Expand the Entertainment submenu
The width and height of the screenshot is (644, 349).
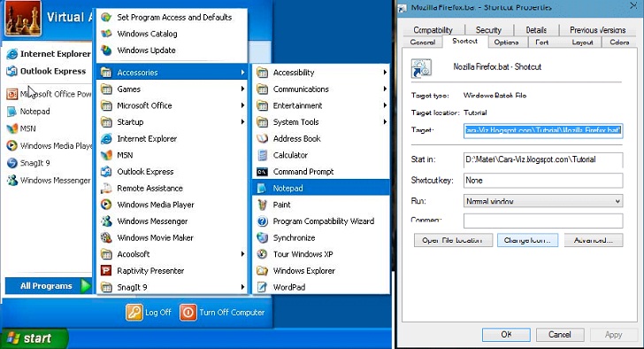[321, 105]
